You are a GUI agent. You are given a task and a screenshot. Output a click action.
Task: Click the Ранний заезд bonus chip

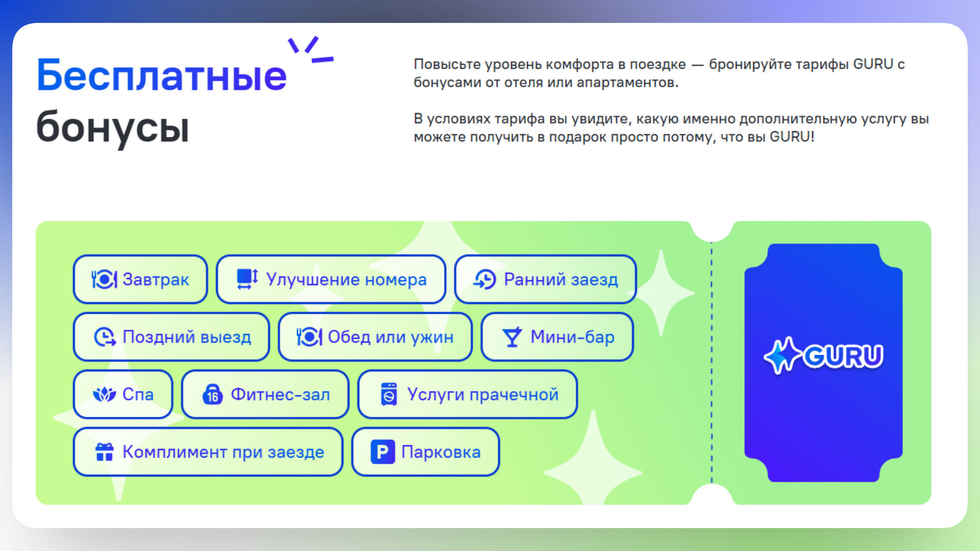coord(545,279)
